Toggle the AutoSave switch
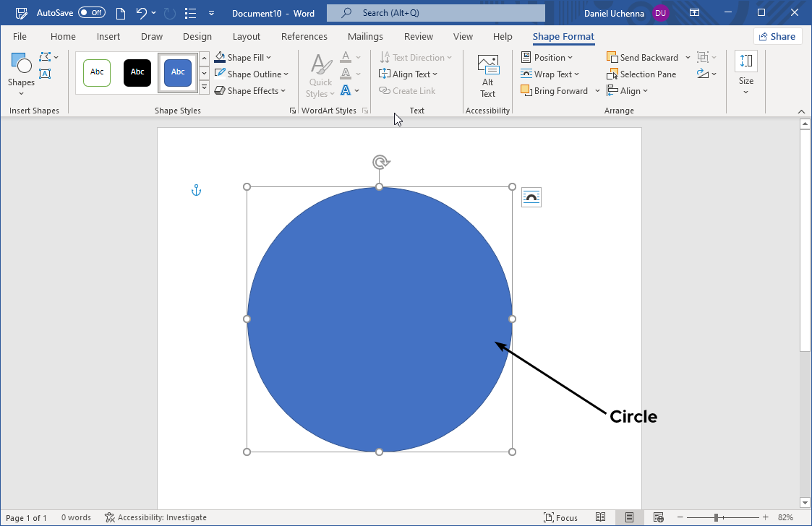The width and height of the screenshot is (812, 526). 92,13
